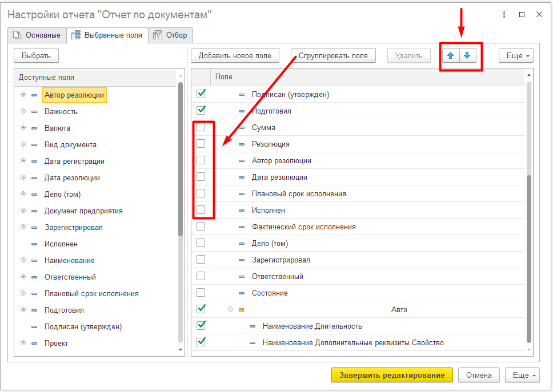Screen dimensions: 553x392
Task: Tick the Зарегистрировал checkbox in selected fields
Action: point(201,260)
